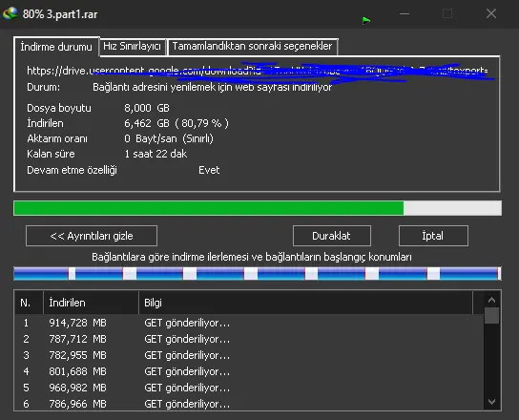
Task: Open the Hız Sınırlayıcı tab
Action: click(132, 46)
